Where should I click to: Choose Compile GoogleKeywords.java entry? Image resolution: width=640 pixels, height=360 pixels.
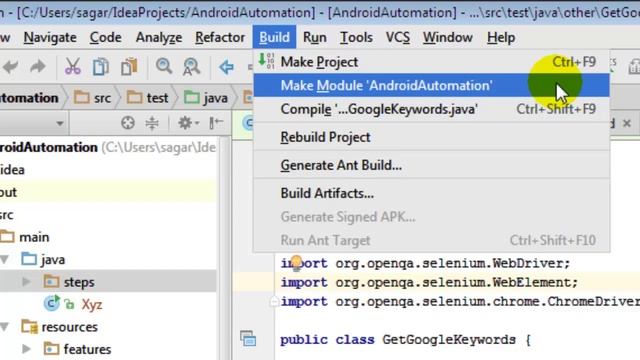431,109
